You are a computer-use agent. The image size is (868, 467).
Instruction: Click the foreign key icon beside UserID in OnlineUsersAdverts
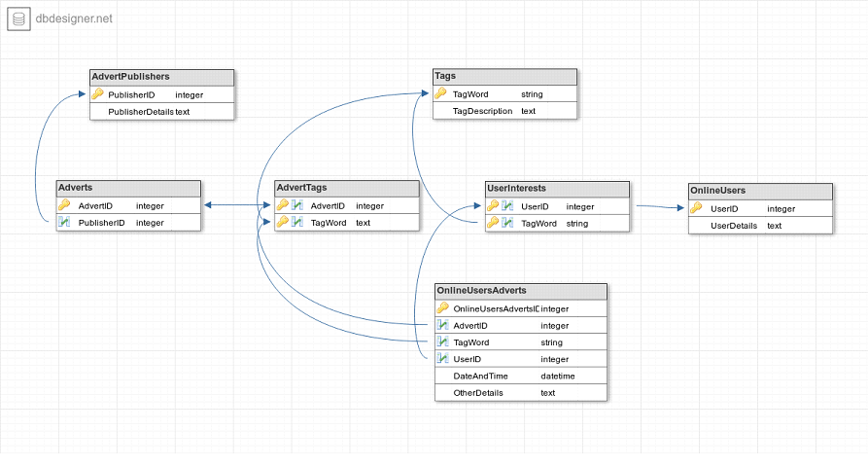(443, 358)
